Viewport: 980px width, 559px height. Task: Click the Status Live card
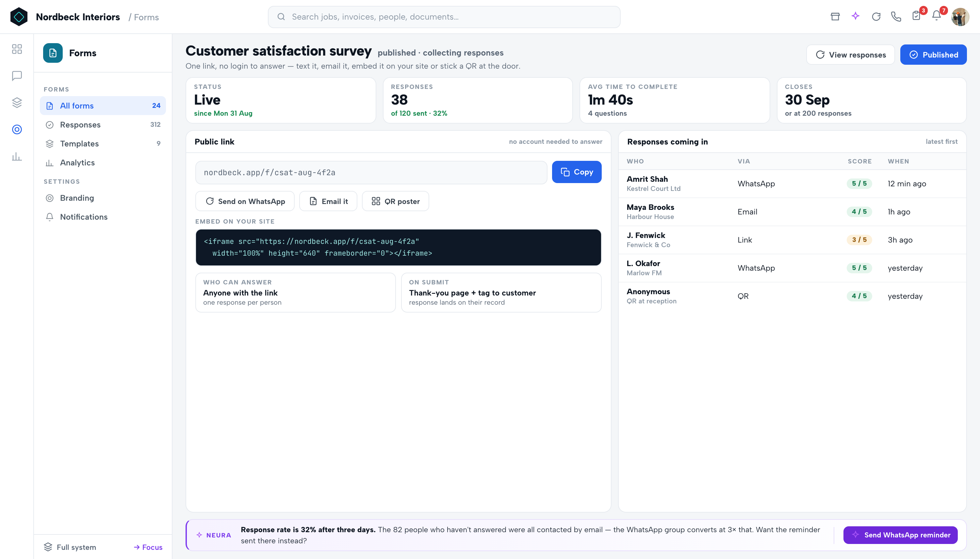(281, 100)
